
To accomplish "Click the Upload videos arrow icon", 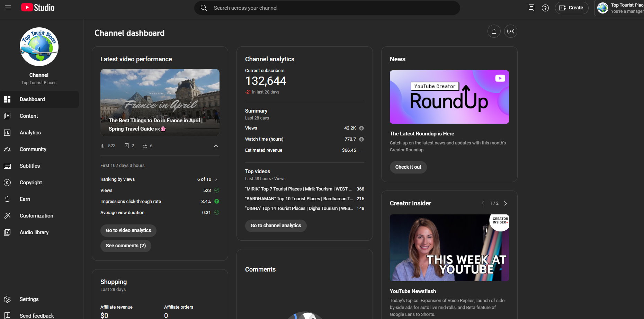I will coord(494,31).
